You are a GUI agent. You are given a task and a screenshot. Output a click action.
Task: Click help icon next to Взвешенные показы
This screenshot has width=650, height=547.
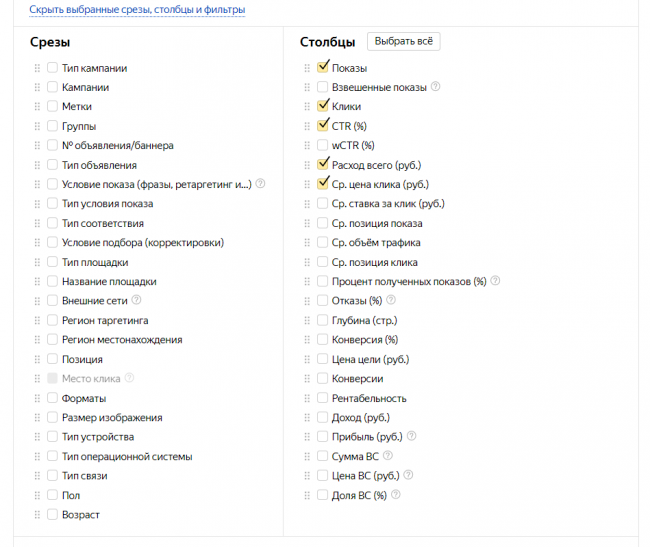[435, 87]
